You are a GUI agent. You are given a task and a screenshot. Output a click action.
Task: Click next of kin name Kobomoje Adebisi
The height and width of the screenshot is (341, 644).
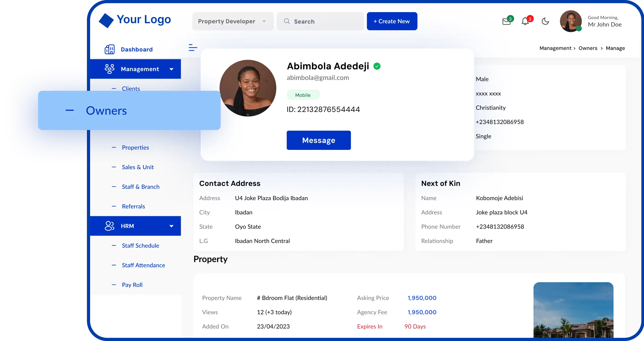pyautogui.click(x=499, y=198)
